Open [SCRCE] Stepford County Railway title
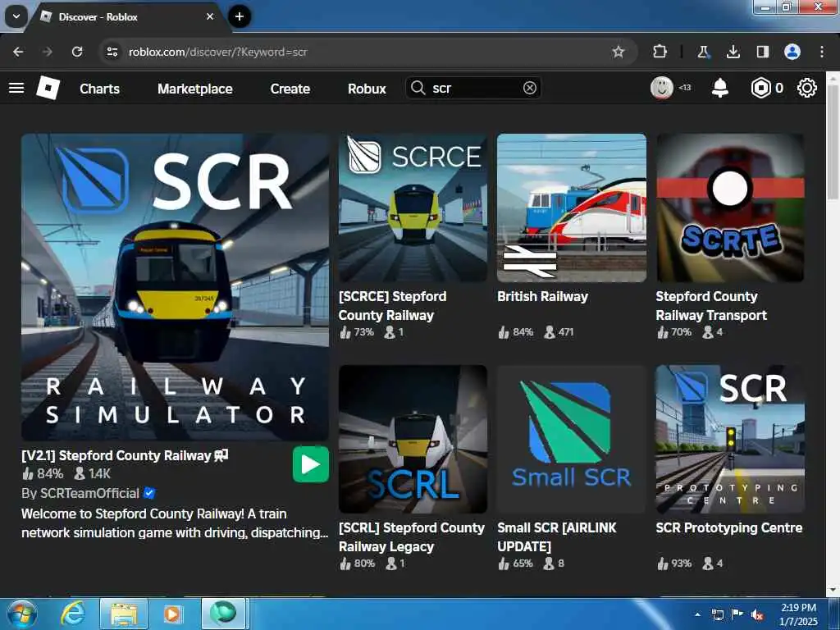The width and height of the screenshot is (840, 630). tap(392, 305)
